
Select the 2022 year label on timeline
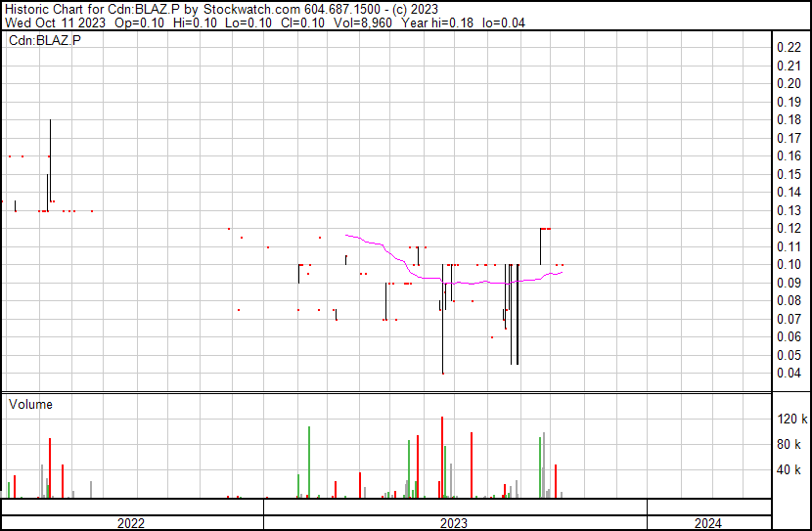coord(130,523)
